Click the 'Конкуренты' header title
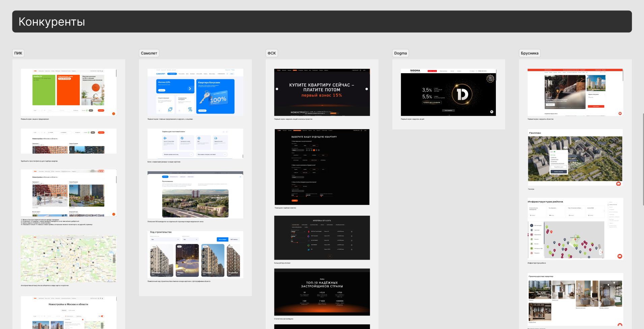Viewport: 644px width, 329px height. coord(52,22)
